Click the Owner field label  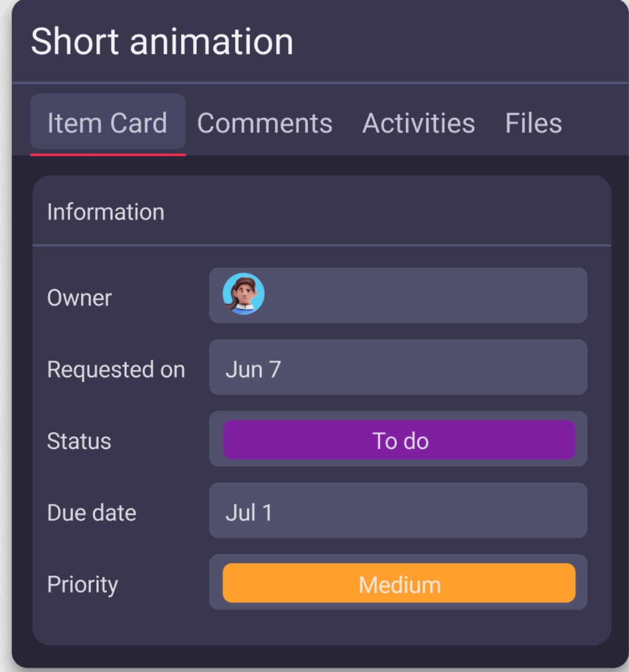79,298
